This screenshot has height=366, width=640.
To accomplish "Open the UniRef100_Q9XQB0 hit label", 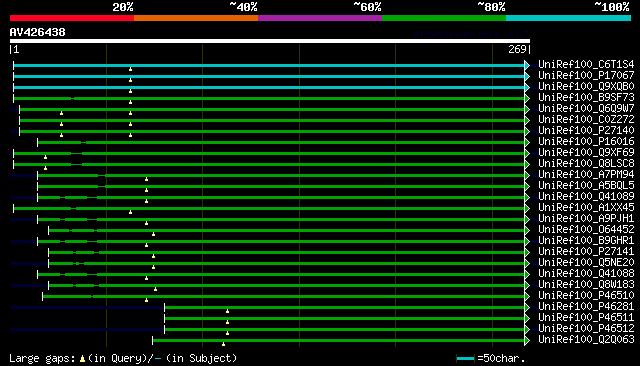I will (x=586, y=87).
